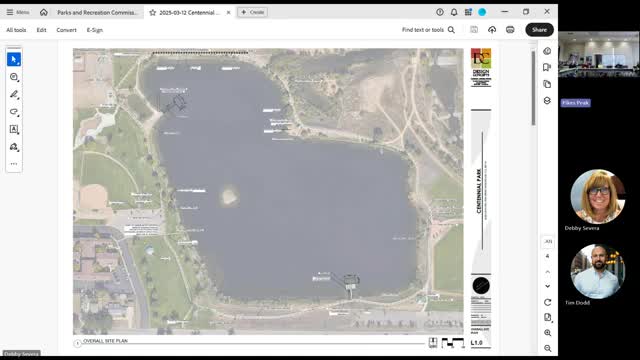Open the apps grid icon
Image resolution: width=640 pixels, height=360 pixels.
coord(468,12)
